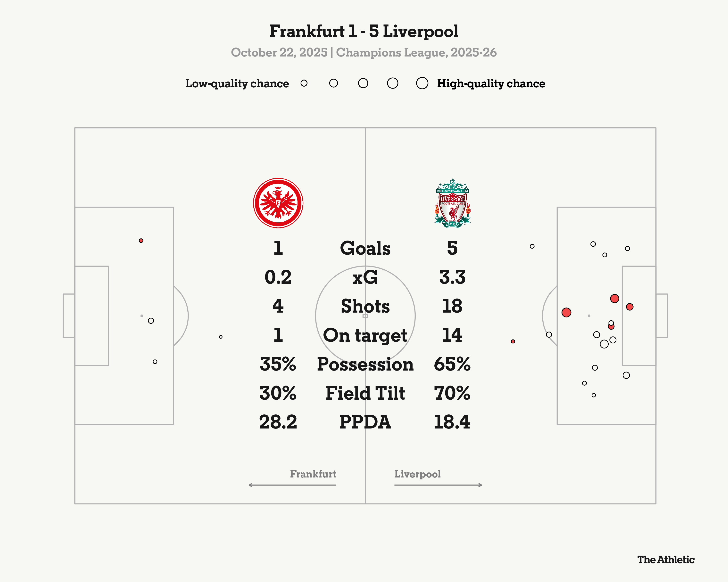
Task: Click the Frankfurt direction arrow pointing left
Action: [x=292, y=485]
